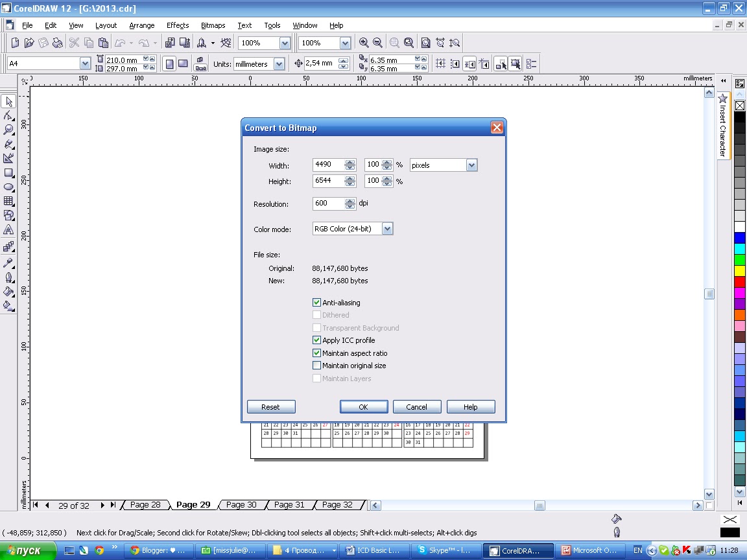Image resolution: width=747 pixels, height=560 pixels.
Task: Pick the red swatch in color palette
Action: coord(739,282)
